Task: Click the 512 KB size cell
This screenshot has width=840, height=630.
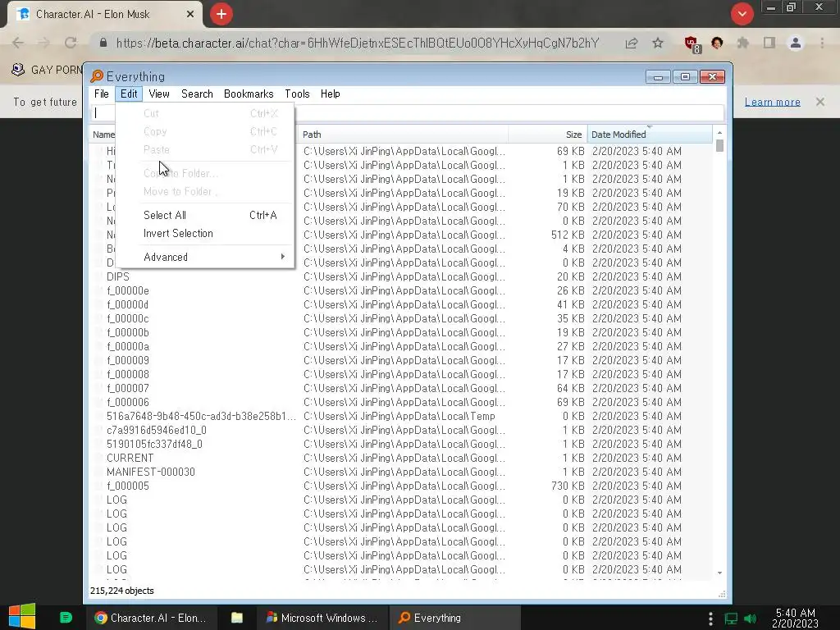Action: [x=568, y=235]
